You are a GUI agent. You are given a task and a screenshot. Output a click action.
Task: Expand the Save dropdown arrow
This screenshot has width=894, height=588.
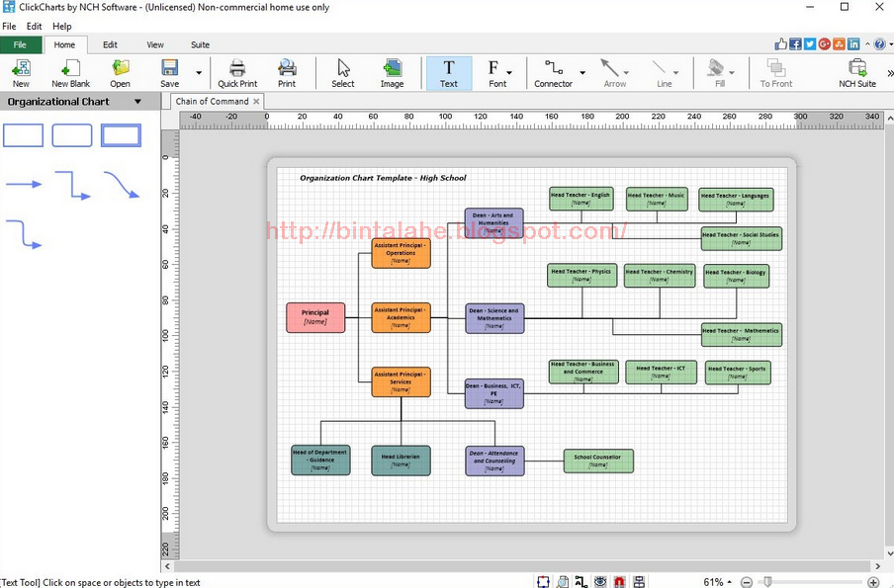198,75
